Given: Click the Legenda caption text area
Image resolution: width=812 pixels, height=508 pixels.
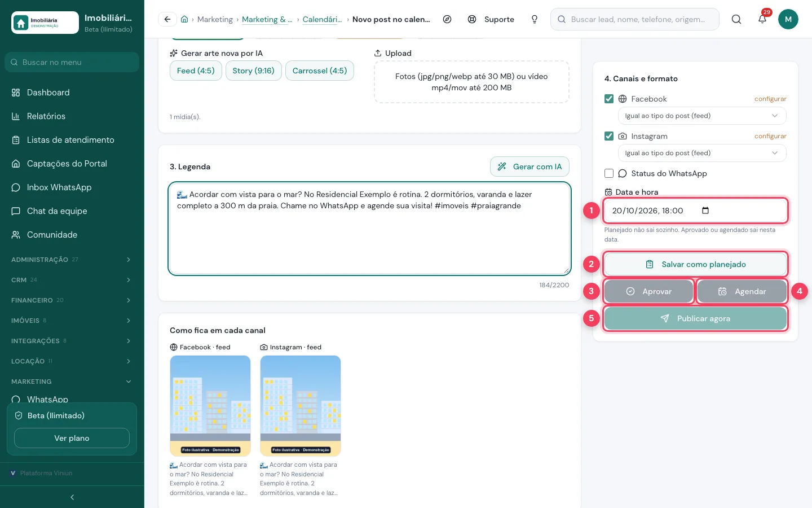Looking at the screenshot, I should click(x=369, y=229).
